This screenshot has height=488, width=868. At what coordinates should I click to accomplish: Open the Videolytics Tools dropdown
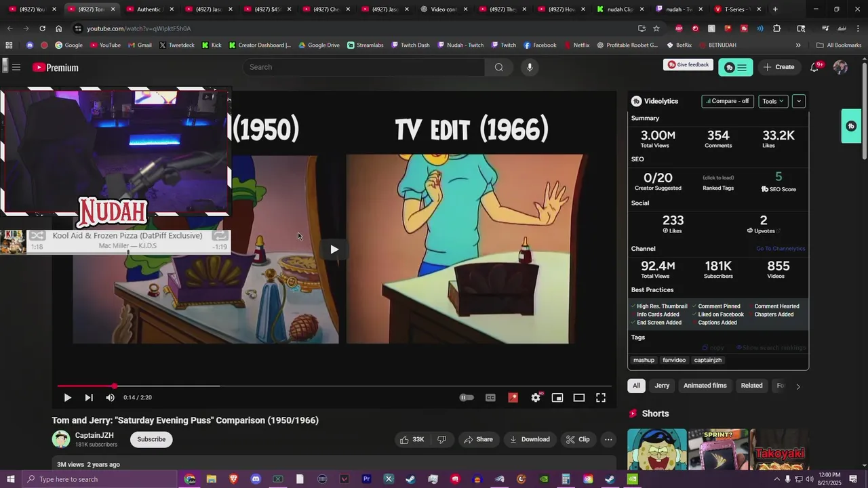coord(773,101)
